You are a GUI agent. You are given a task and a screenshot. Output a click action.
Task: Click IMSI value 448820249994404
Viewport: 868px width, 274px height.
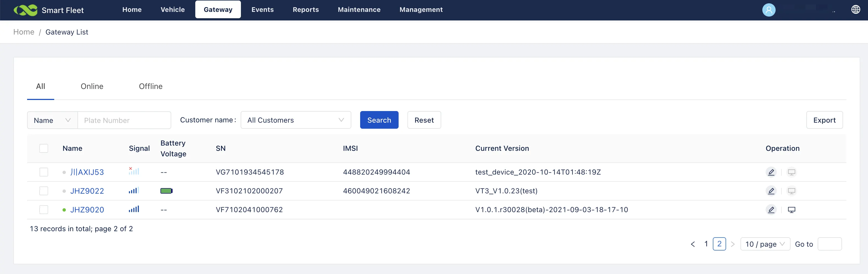376,172
